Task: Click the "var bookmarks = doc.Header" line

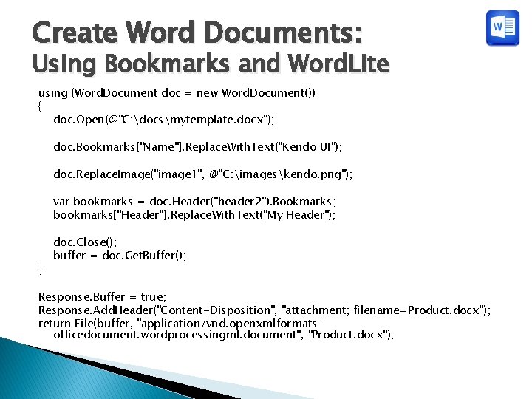Action: [195, 202]
